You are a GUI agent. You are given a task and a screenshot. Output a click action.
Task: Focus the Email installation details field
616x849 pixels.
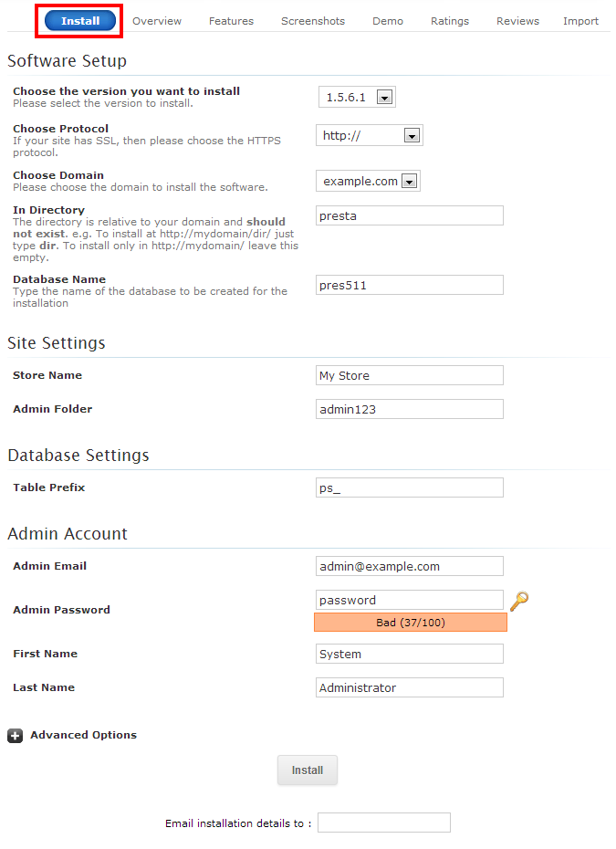[383, 823]
